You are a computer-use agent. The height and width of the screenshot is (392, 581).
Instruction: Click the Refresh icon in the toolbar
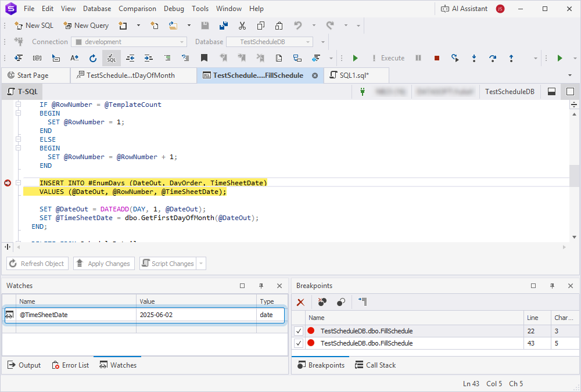(93, 58)
